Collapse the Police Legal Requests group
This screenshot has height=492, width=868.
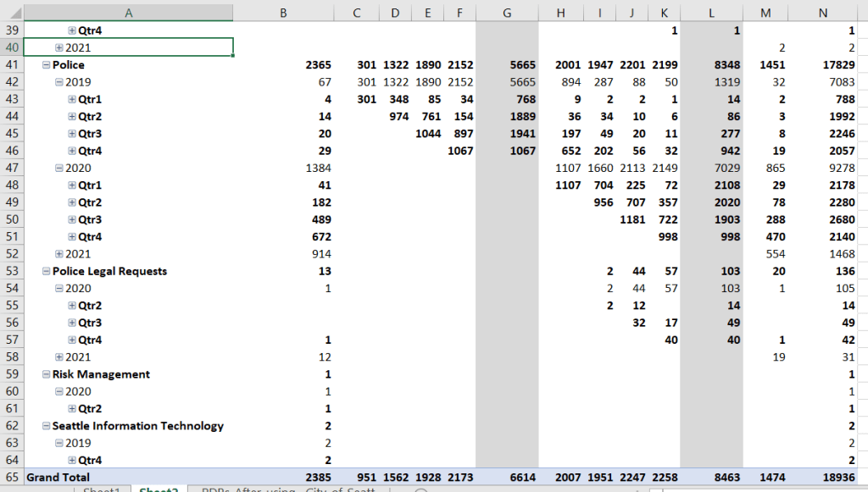(46, 271)
